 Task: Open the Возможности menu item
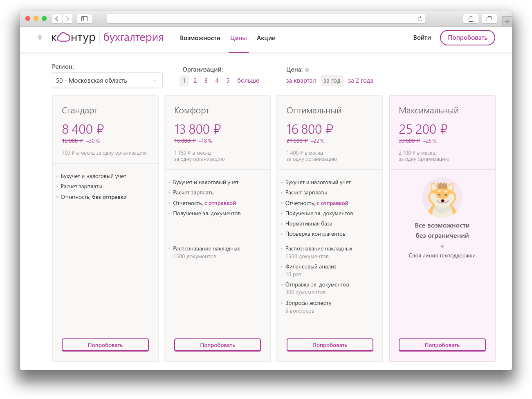[x=200, y=38]
